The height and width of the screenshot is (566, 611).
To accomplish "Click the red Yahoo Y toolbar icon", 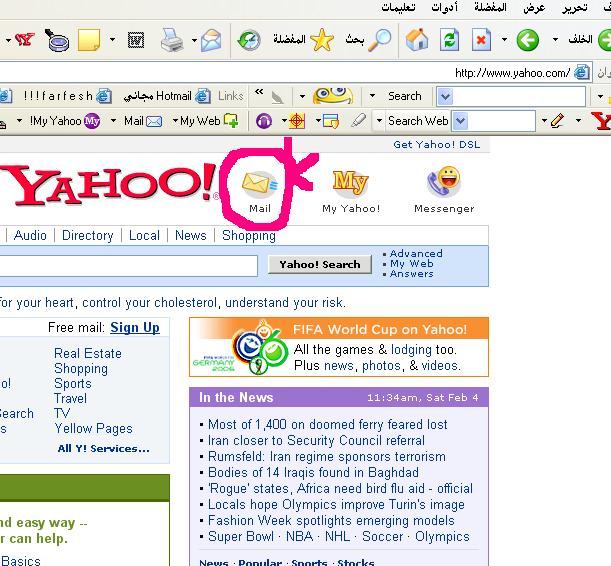I will click(25, 40).
